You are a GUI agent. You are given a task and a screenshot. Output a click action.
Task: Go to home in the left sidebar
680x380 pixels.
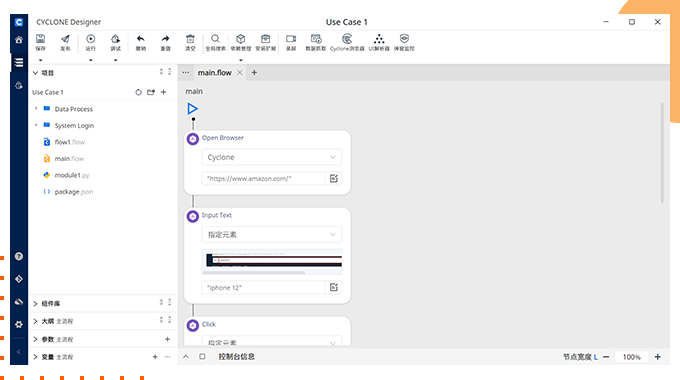19,40
